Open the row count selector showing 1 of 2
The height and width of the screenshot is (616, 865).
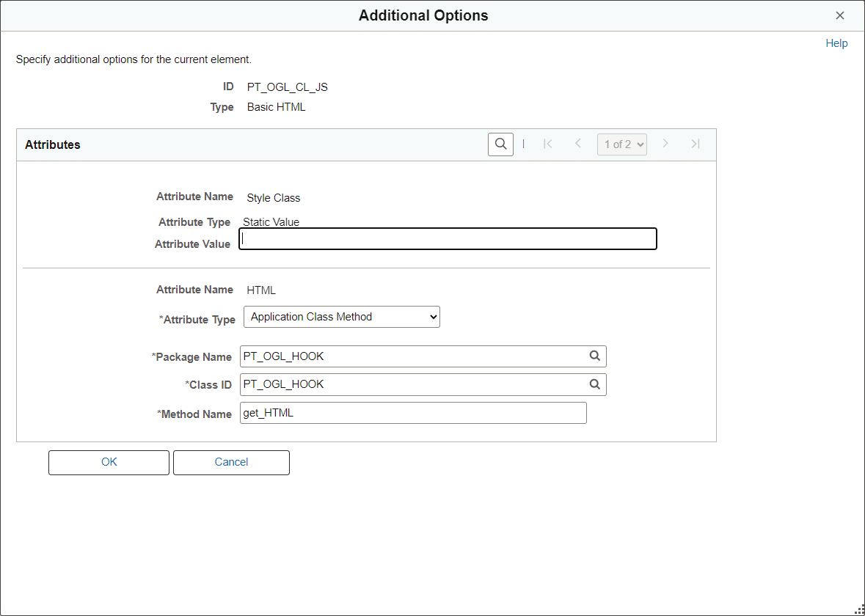[x=621, y=144]
